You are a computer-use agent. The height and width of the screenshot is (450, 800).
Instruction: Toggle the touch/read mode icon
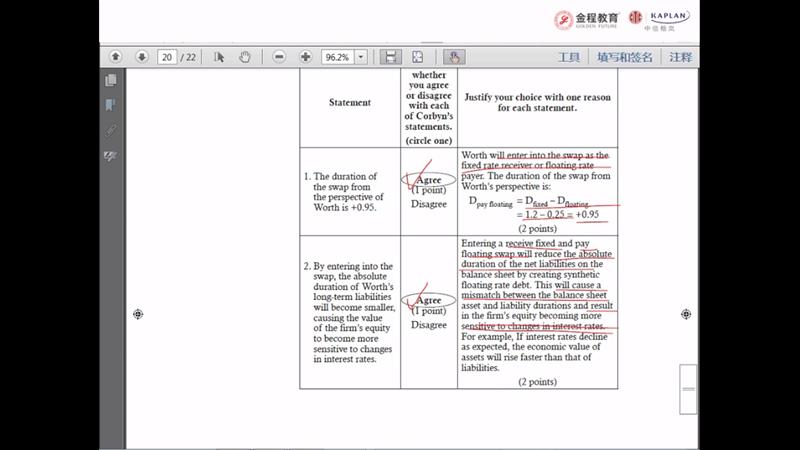454,57
